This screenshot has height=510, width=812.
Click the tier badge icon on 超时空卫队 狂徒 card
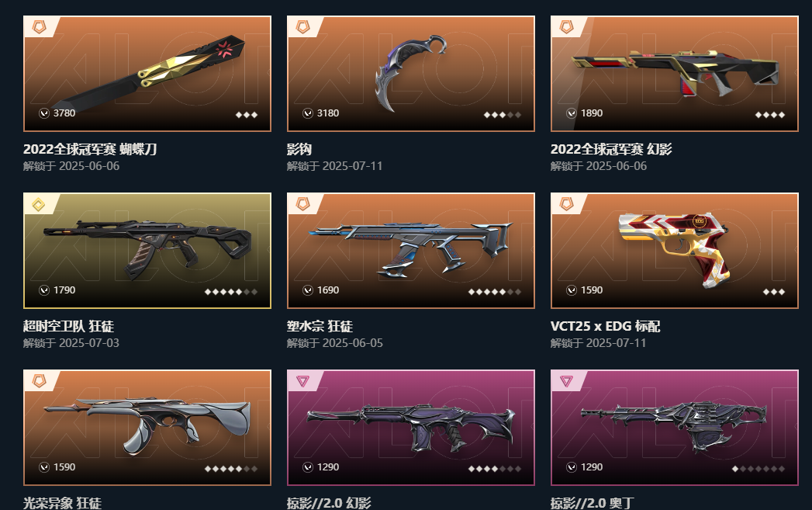coord(39,204)
